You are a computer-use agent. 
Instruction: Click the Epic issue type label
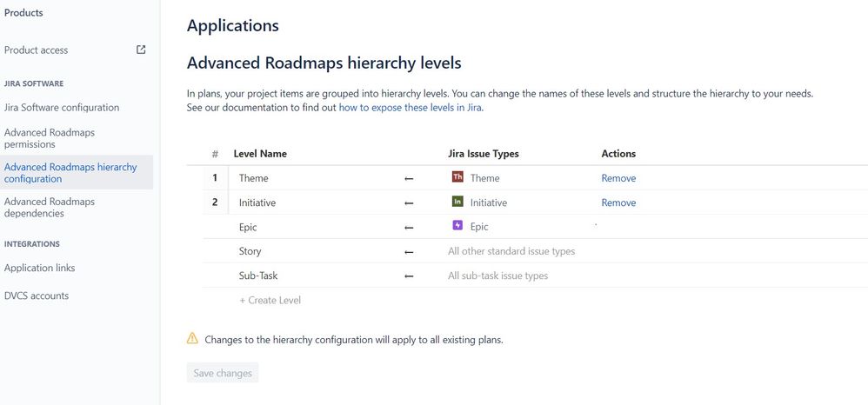[479, 227]
